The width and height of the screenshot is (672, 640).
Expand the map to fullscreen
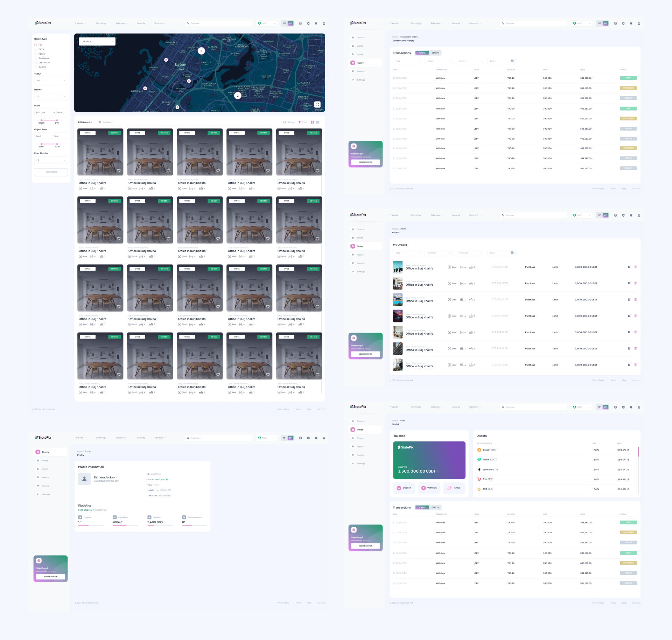(x=317, y=104)
